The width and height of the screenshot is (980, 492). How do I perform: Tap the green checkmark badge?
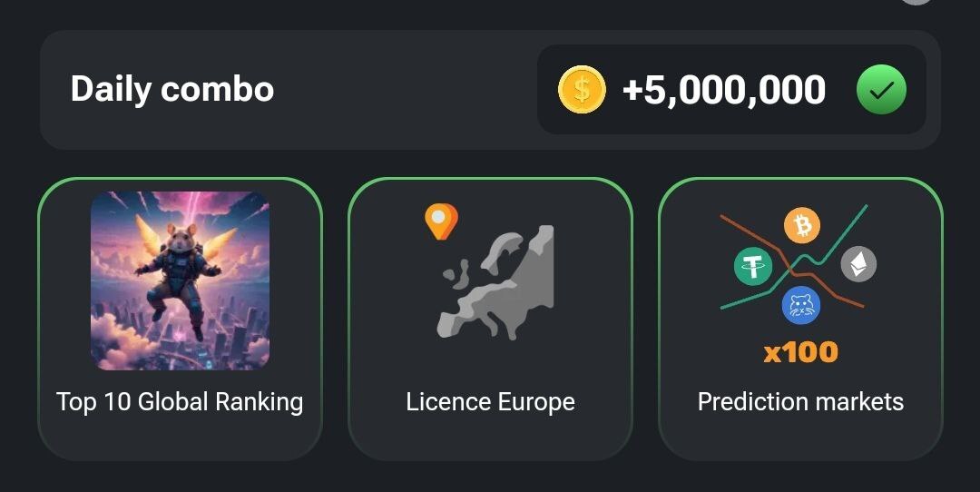tap(881, 90)
